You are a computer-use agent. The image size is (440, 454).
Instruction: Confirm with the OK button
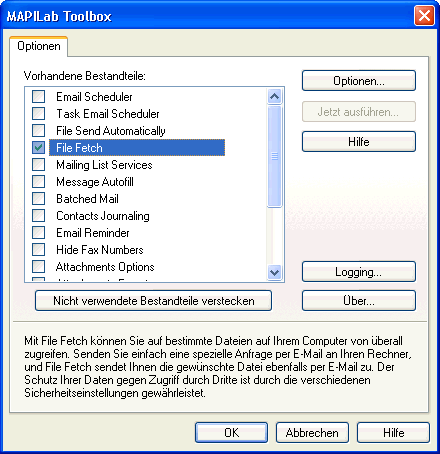231,433
